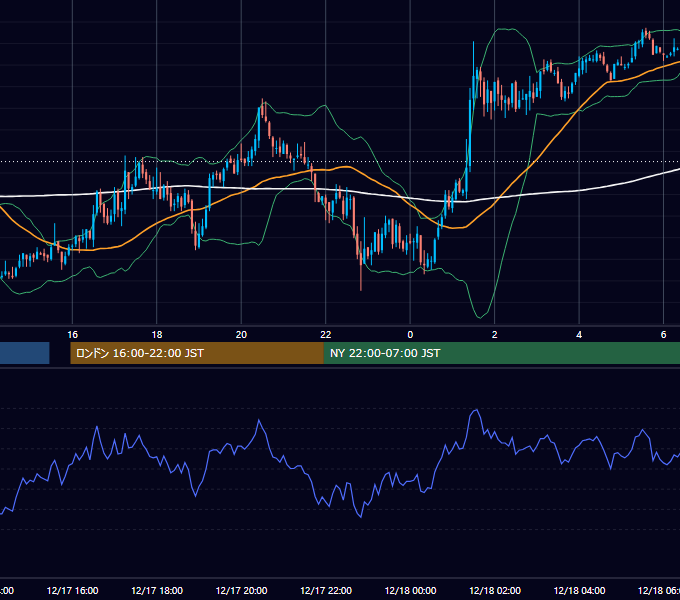Click the 12/17 22:00 time label
This screenshot has width=680, height=600.
coord(326,590)
